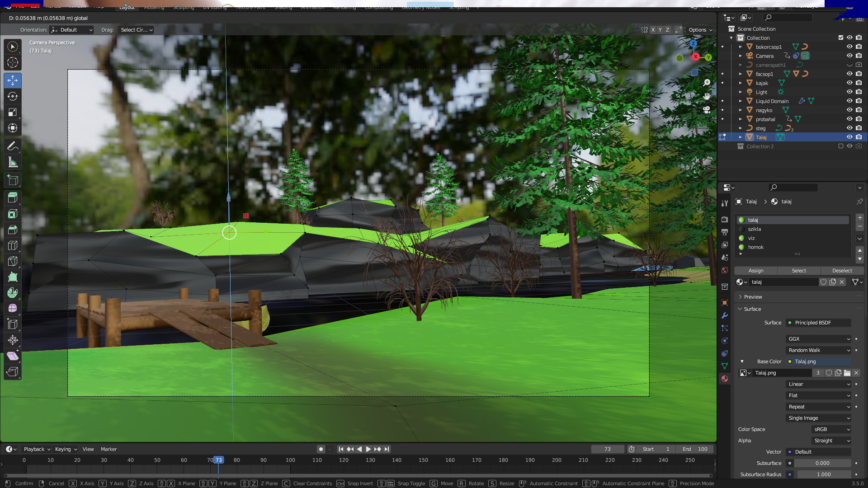The height and width of the screenshot is (488, 868).
Task: Click the viewport zoom magnifier gizmo
Action: pyautogui.click(x=707, y=83)
